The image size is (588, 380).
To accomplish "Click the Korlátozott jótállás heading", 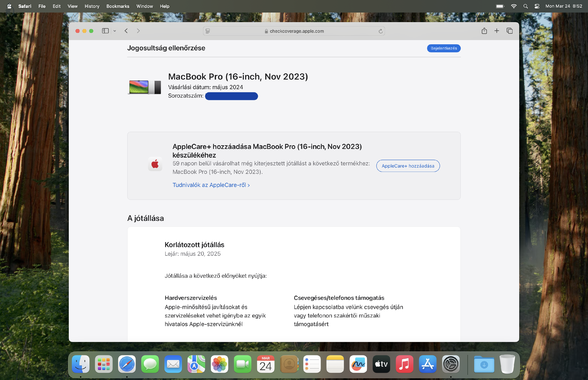I will pos(194,245).
